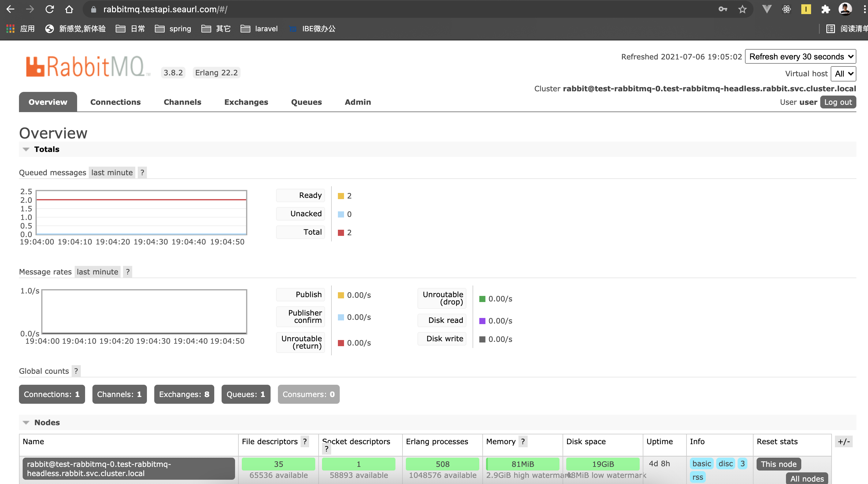The width and height of the screenshot is (868, 484).
Task: Collapse the Totals section
Action: tap(26, 149)
